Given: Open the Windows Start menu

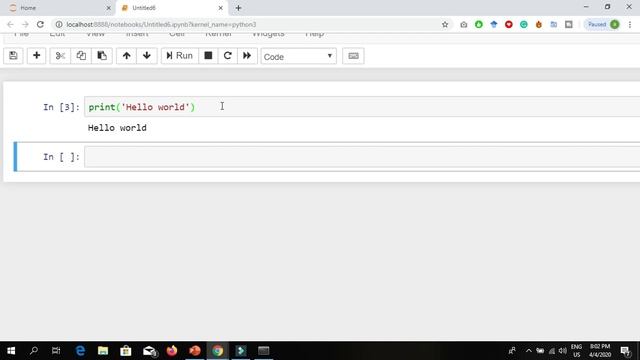Looking at the screenshot, I should [x=11, y=351].
